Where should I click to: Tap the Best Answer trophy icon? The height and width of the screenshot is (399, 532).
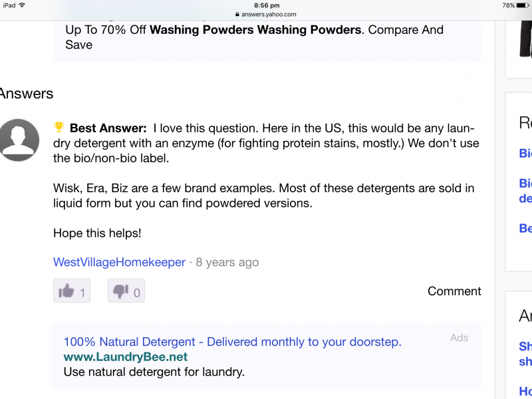(x=59, y=127)
